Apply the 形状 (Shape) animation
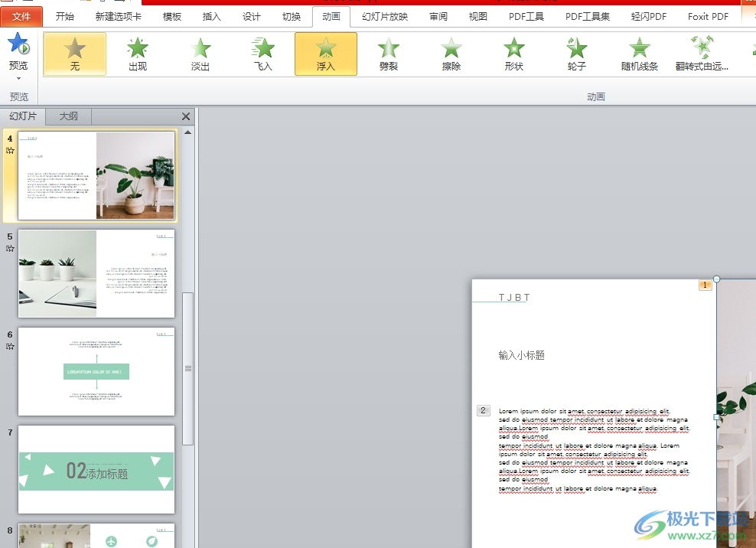 pos(514,54)
